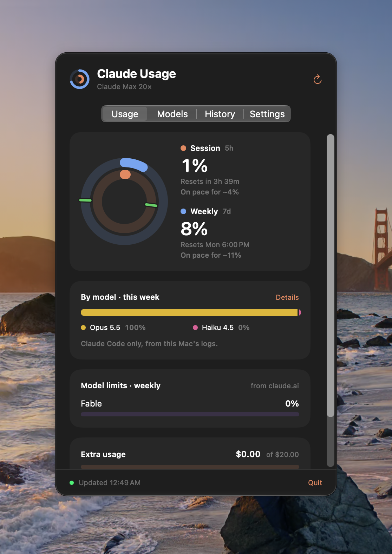The image size is (392, 554).
Task: Click the Session 1% value
Action: point(195,166)
